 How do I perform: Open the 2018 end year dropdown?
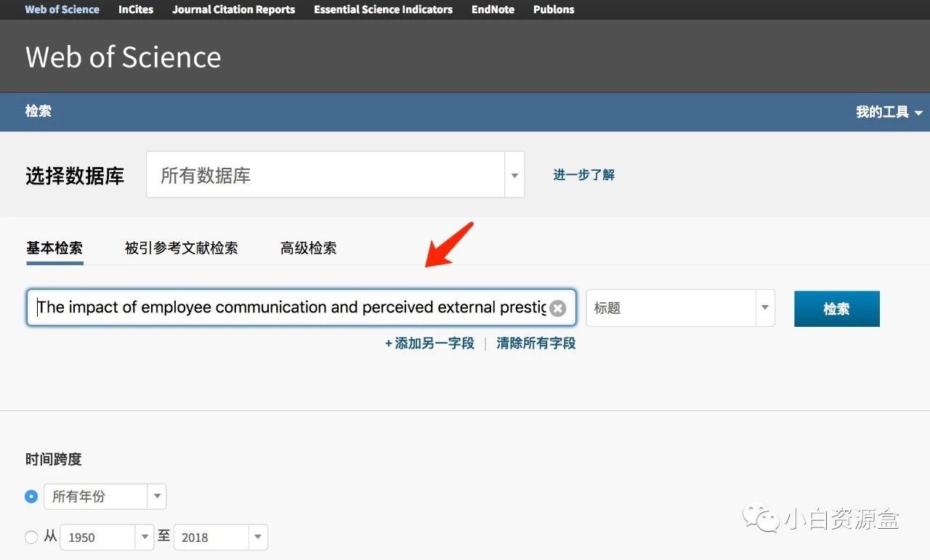coord(221,537)
